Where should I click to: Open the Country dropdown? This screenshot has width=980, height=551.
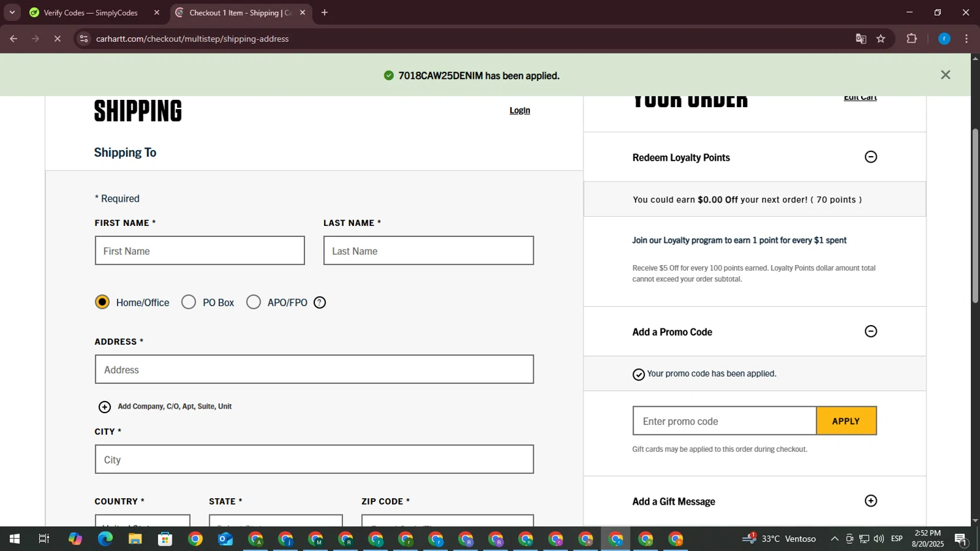pos(142,520)
